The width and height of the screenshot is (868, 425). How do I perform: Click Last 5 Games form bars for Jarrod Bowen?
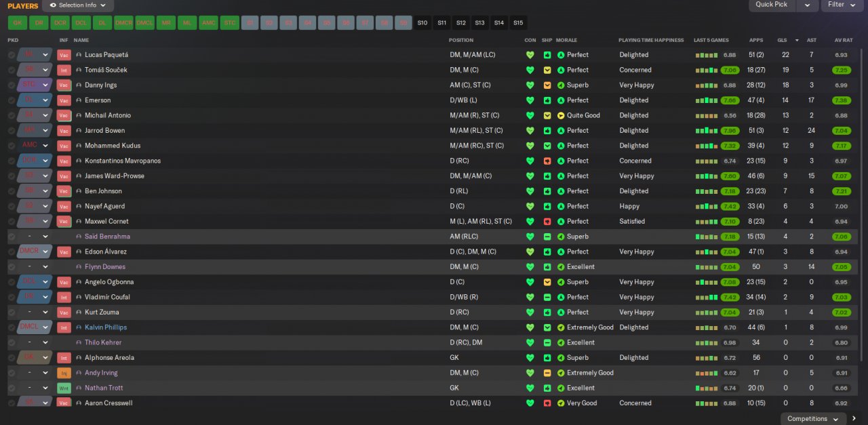coord(707,131)
